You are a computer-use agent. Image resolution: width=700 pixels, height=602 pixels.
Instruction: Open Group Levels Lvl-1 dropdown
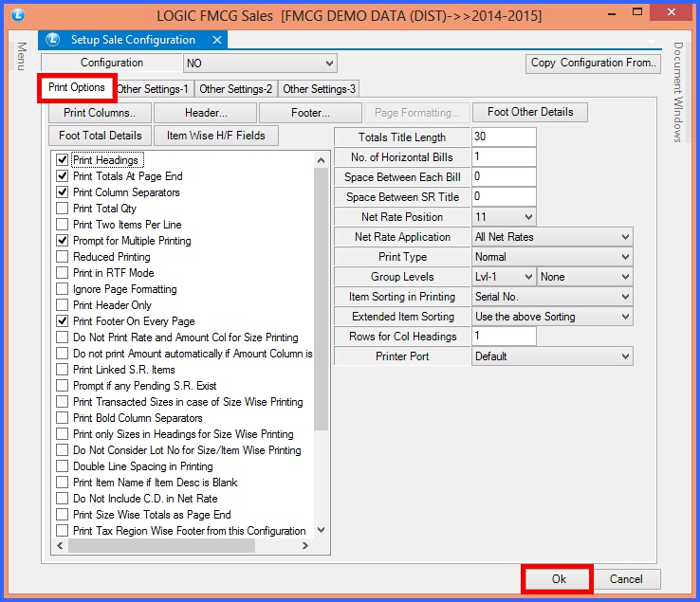[x=504, y=277]
